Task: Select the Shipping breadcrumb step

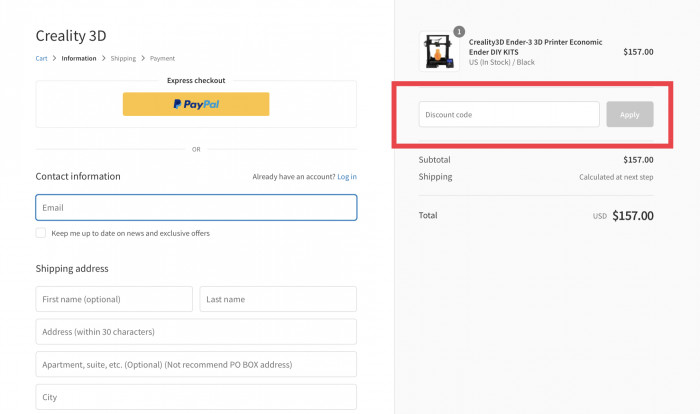Action: (123, 59)
